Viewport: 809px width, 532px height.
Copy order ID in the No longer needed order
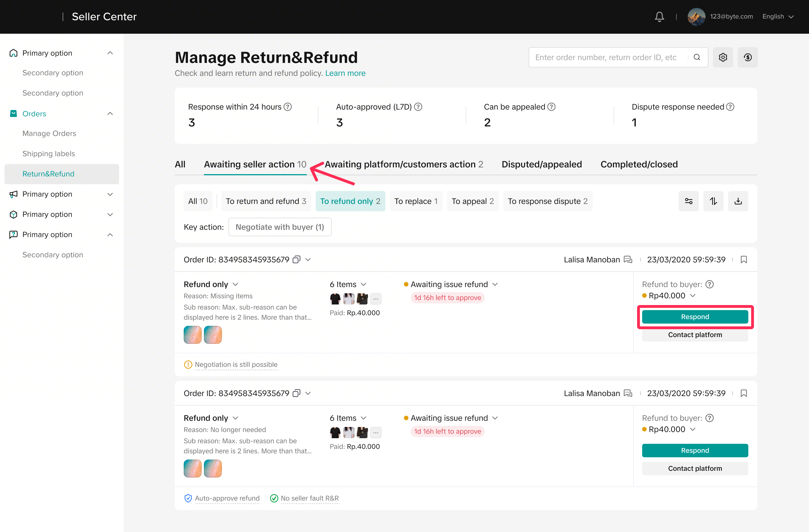pos(296,393)
